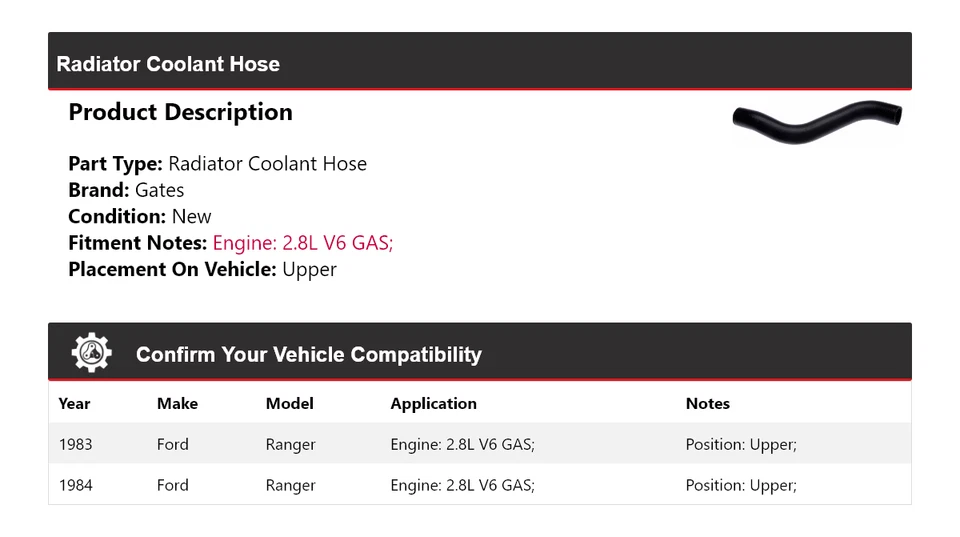Click the Notes column header
This screenshot has width=960, height=537.
tap(707, 404)
